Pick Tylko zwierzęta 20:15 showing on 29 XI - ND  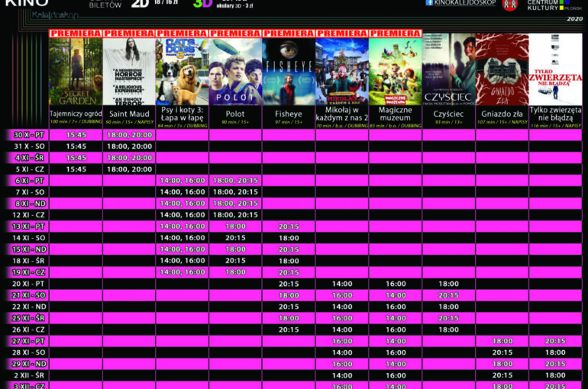click(x=555, y=364)
